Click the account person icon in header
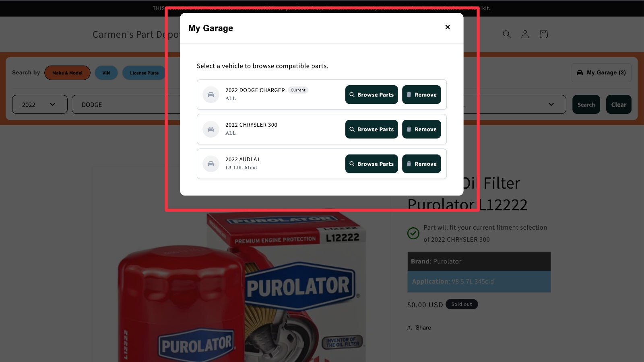 click(525, 34)
